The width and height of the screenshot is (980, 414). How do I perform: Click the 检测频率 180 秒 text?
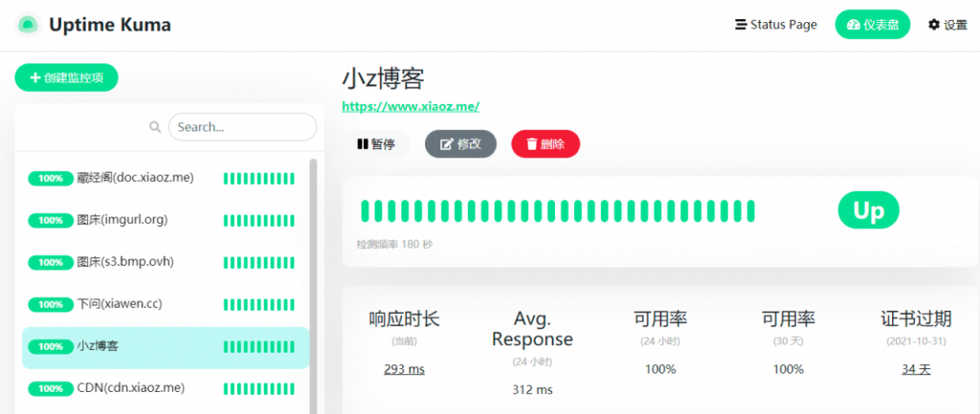coord(394,244)
